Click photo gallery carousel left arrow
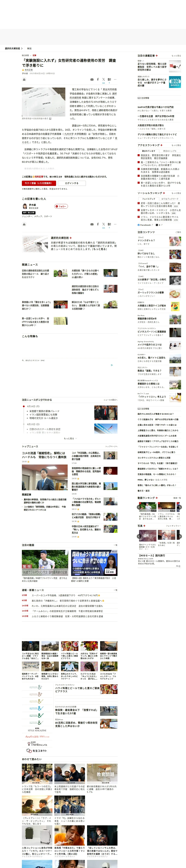Screen dimensions: 186x868 tap(139, 536)
